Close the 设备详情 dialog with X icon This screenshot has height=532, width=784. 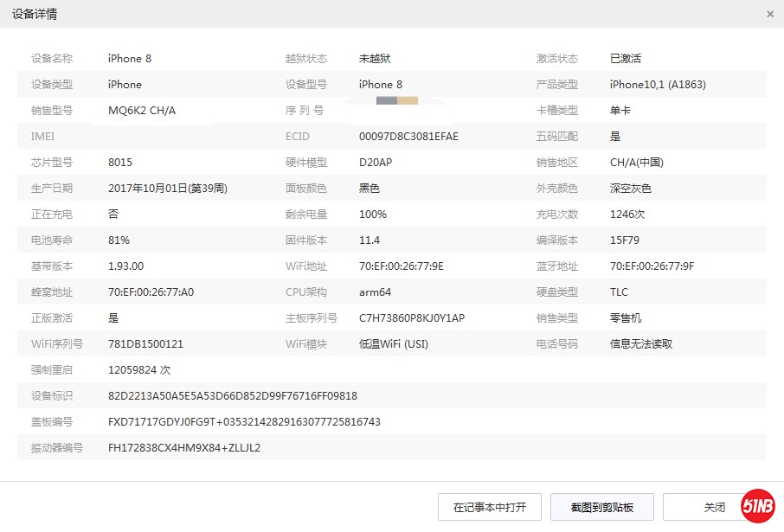pos(770,14)
